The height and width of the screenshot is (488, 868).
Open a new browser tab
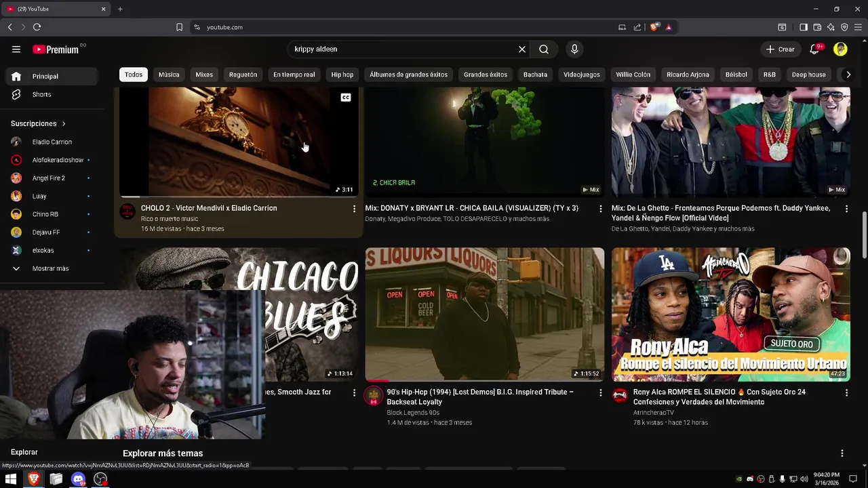[120, 9]
